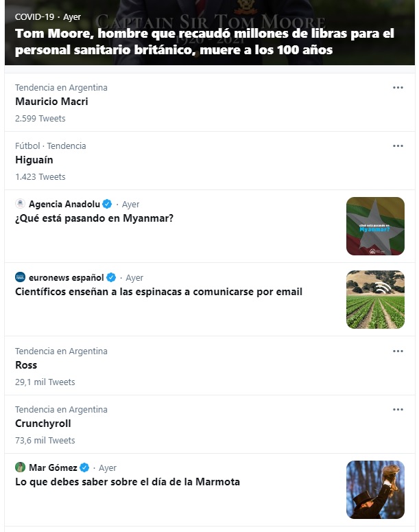Open the spinach field thumbnail
This screenshot has width=419, height=532.
[x=375, y=299]
